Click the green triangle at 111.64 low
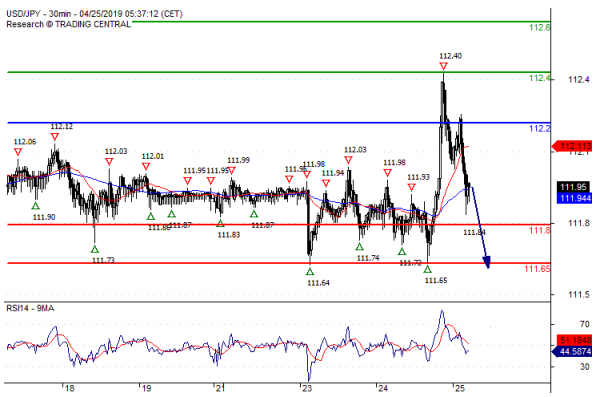The height and width of the screenshot is (397, 598). [x=310, y=272]
